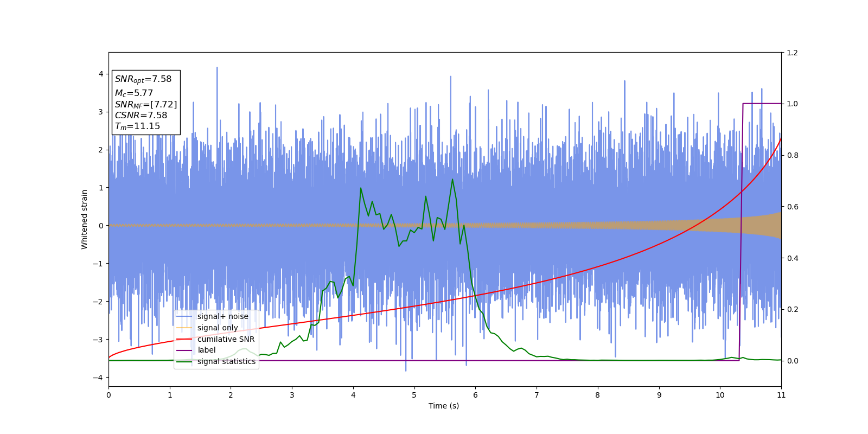Click the red line swatch in legend
Image resolution: width=868 pixels, height=434 pixels.
tap(184, 339)
